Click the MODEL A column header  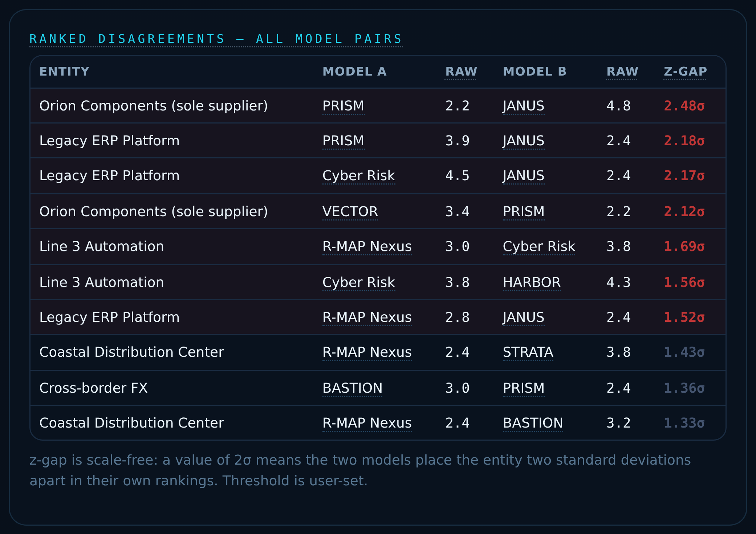tap(354, 72)
